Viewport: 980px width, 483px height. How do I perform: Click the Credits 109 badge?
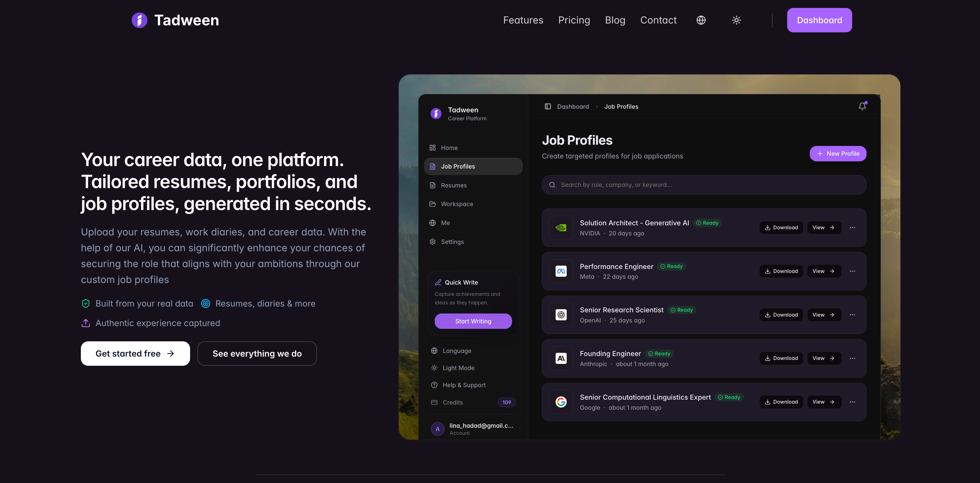(507, 402)
